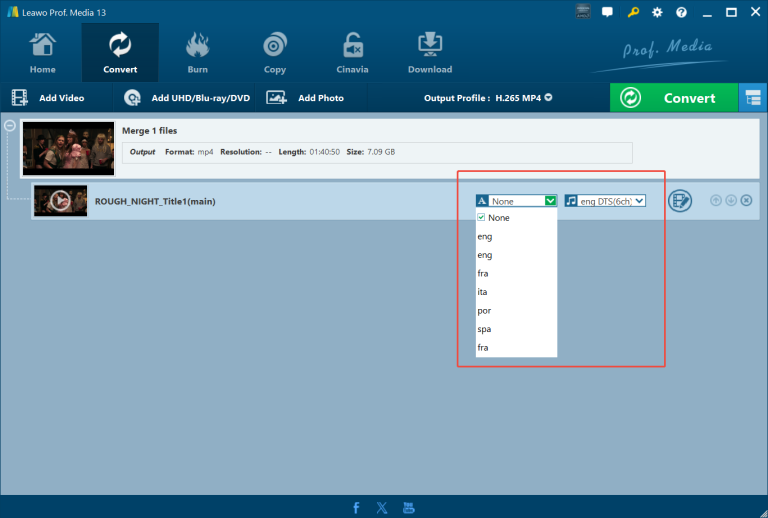The image size is (768, 518).
Task: Choose the second eng subtitle option
Action: coord(516,255)
